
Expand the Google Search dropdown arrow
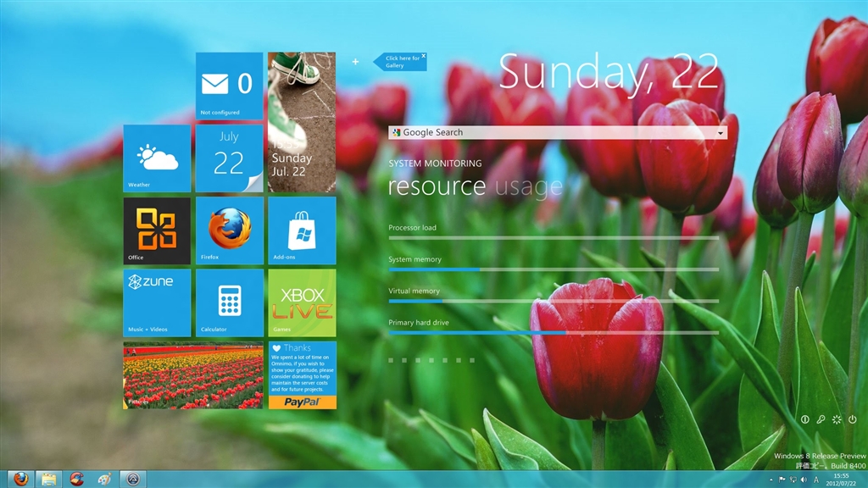tap(721, 133)
